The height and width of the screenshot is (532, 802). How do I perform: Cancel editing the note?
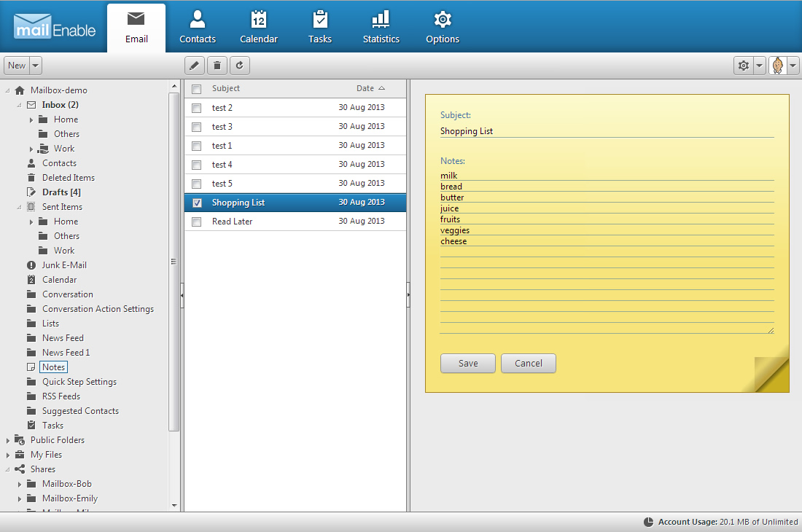pos(528,363)
